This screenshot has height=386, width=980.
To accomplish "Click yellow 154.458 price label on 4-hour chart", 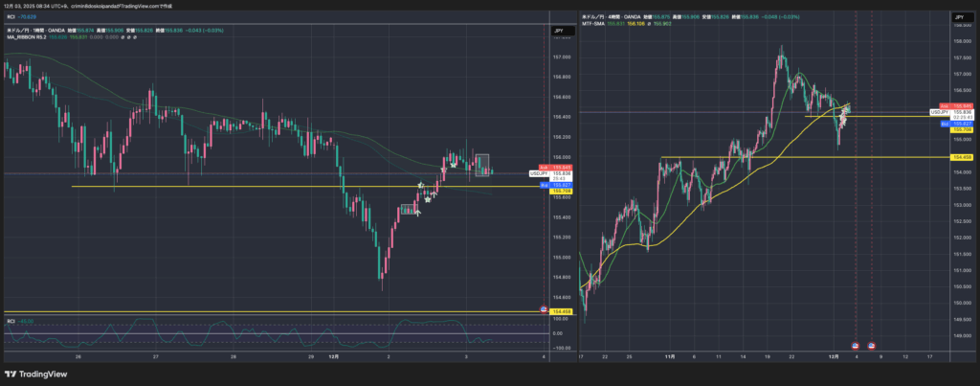I will coord(962,157).
